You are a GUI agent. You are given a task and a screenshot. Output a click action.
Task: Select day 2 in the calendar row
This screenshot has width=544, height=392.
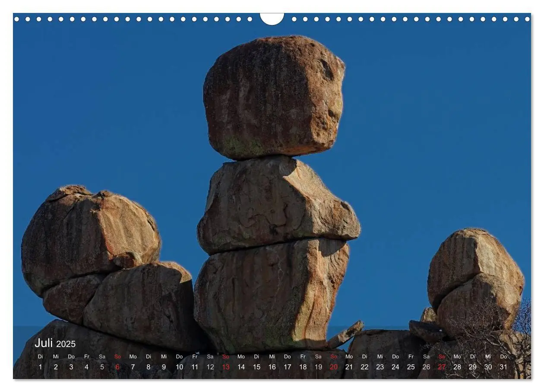tap(56, 367)
